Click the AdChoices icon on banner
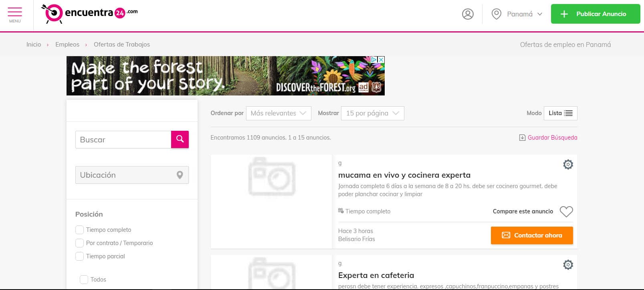The image size is (644, 290). [374, 59]
